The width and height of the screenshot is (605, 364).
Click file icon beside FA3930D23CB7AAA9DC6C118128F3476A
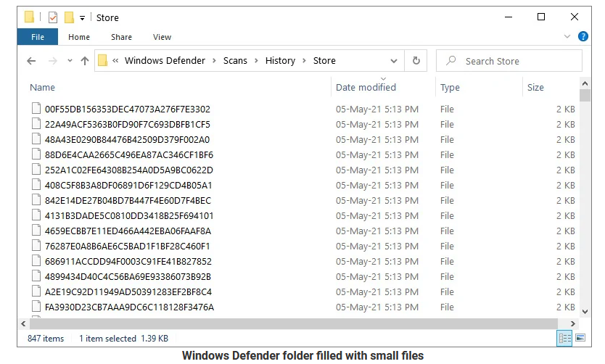pos(36,306)
